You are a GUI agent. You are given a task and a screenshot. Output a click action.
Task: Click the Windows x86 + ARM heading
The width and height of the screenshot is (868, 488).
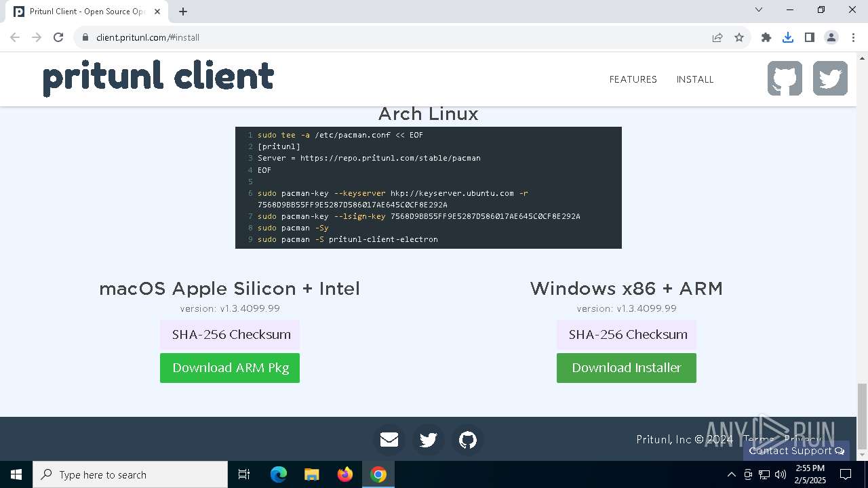(x=627, y=289)
